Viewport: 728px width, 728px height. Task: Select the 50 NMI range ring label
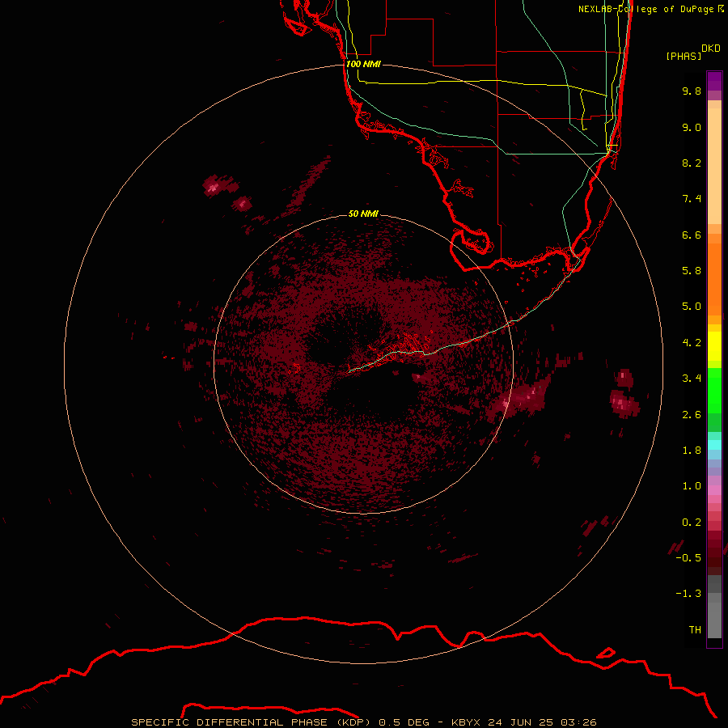pos(363,214)
